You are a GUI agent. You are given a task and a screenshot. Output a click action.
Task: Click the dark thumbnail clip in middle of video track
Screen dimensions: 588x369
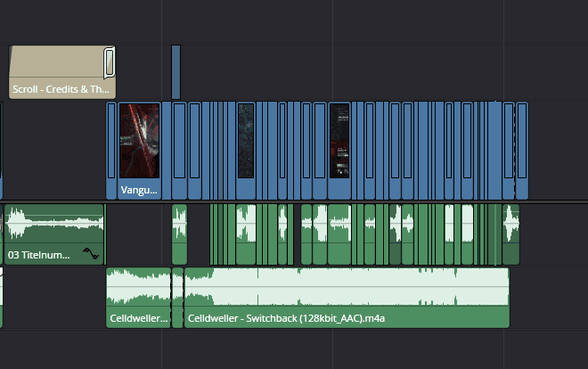246,141
